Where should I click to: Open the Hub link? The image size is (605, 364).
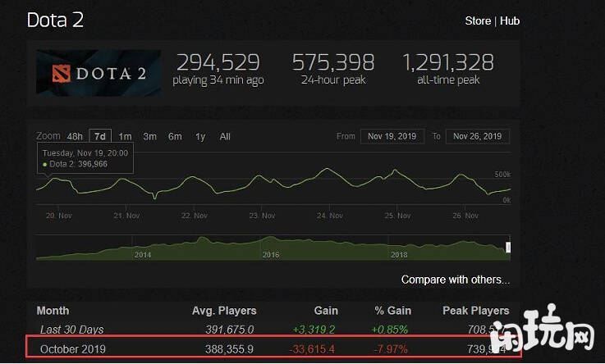(510, 20)
